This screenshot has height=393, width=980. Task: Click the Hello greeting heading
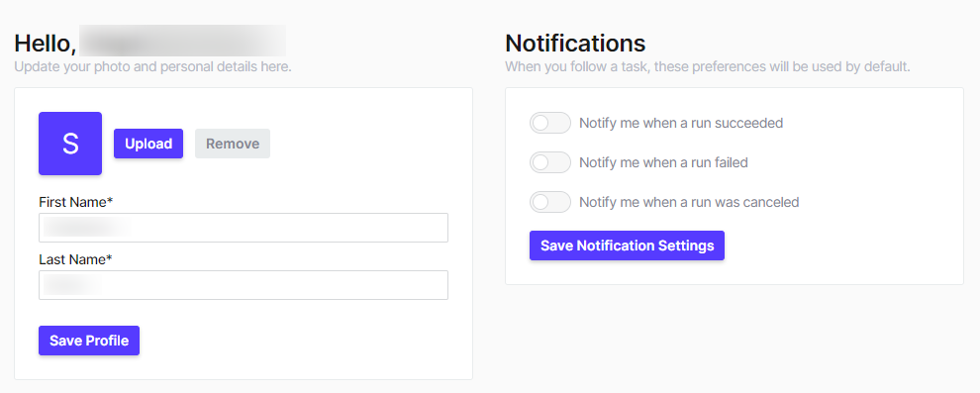(150, 44)
